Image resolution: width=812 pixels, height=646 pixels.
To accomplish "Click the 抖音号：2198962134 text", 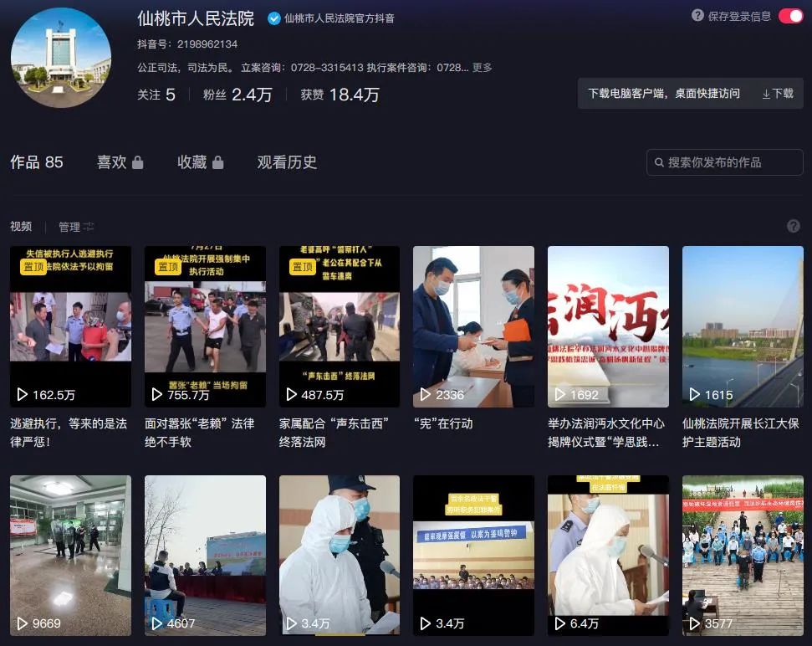I will [187, 44].
